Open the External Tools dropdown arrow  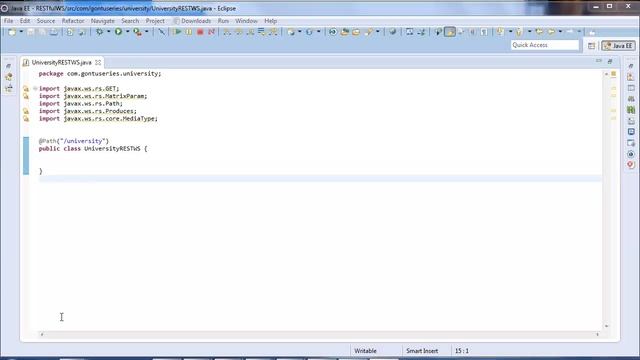coord(147,32)
